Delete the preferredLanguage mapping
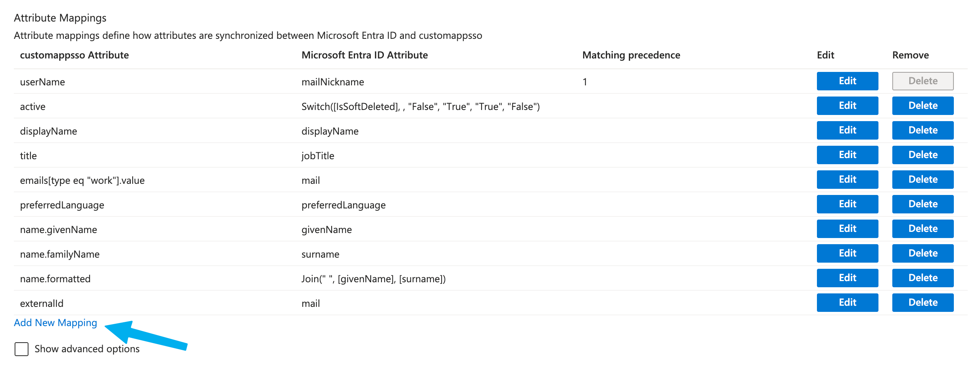980x373 pixels. [x=923, y=204]
